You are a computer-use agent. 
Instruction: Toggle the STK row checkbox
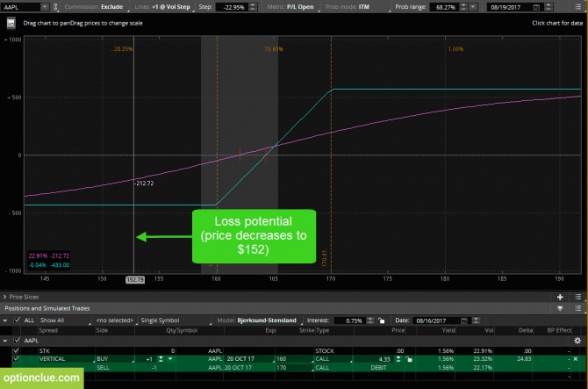tap(16, 350)
